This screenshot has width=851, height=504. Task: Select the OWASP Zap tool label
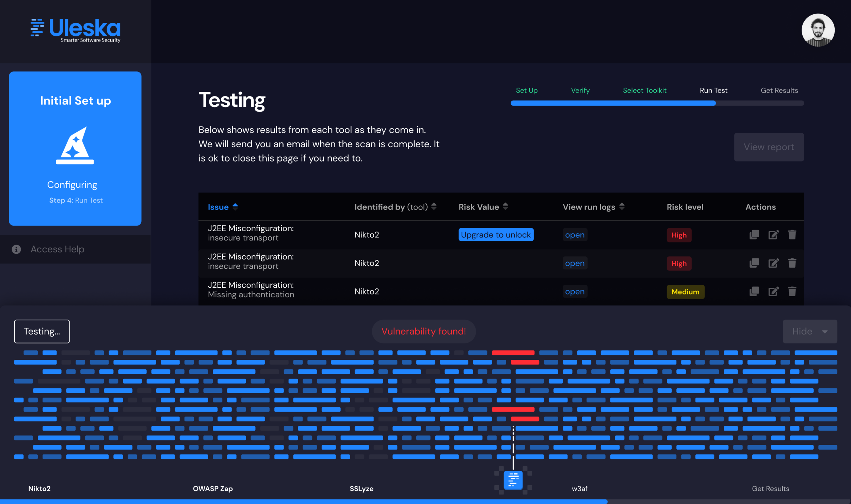coord(213,489)
